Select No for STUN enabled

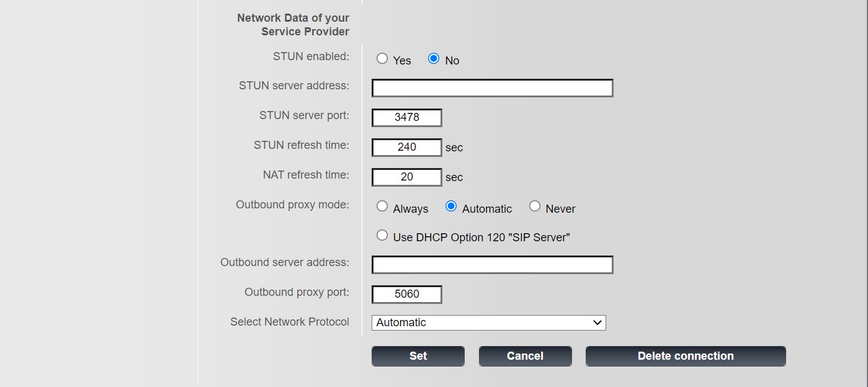coord(434,59)
